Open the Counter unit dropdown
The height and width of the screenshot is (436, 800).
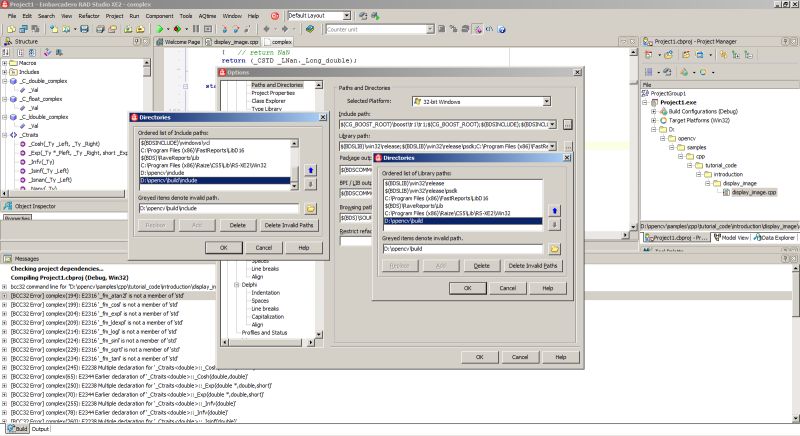(430, 29)
